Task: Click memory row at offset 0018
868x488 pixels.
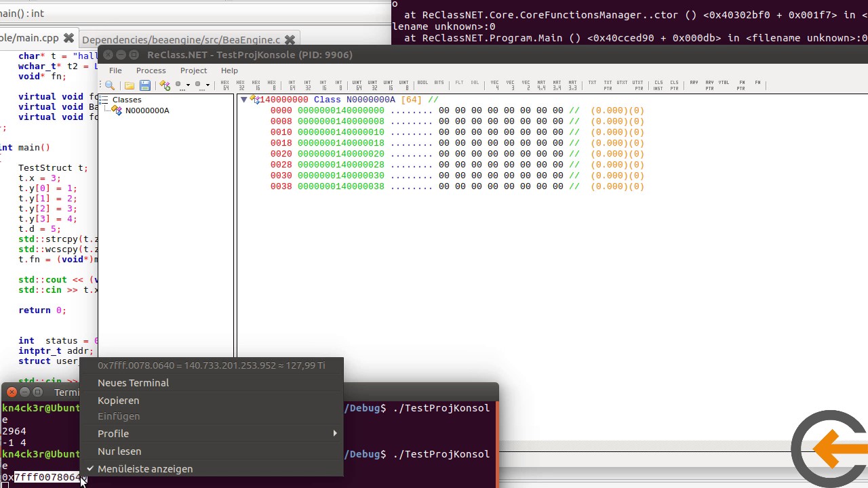Action: (x=457, y=143)
